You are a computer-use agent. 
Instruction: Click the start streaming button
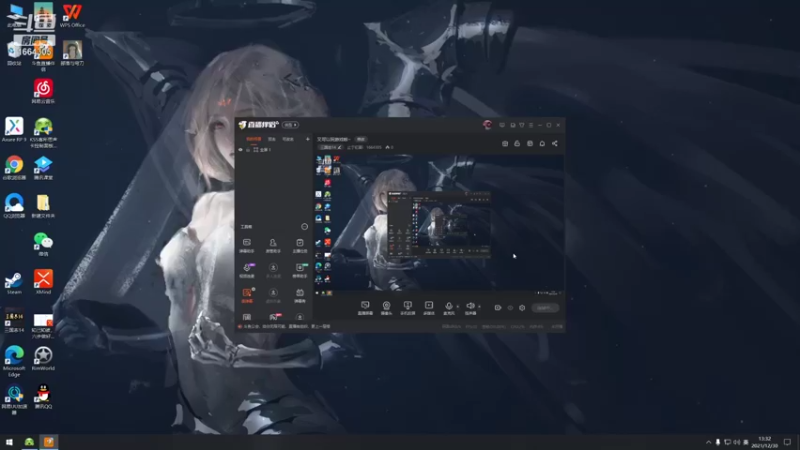pyautogui.click(x=545, y=308)
